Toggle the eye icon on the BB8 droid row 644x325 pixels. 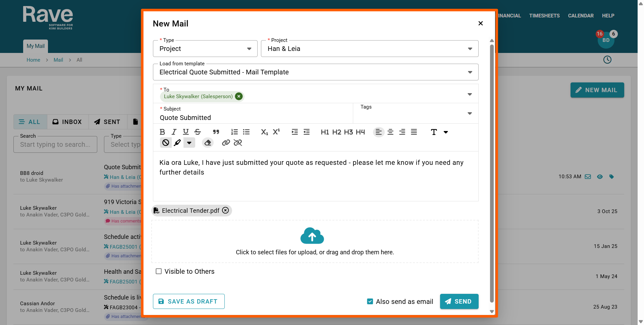point(600,177)
